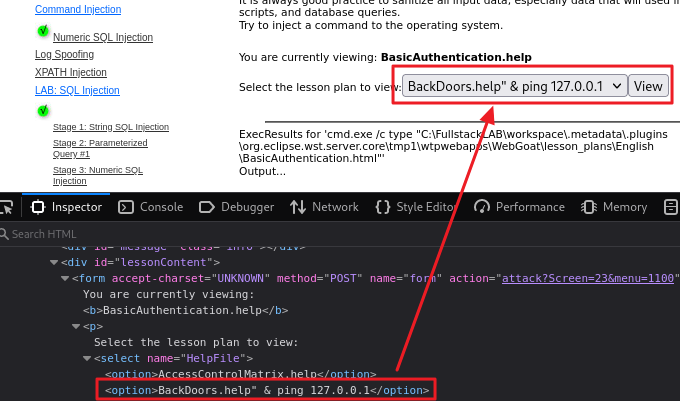Image resolution: width=680 pixels, height=401 pixels.
Task: Open Stage 2: Parameterized Query #1
Action: coord(100,148)
